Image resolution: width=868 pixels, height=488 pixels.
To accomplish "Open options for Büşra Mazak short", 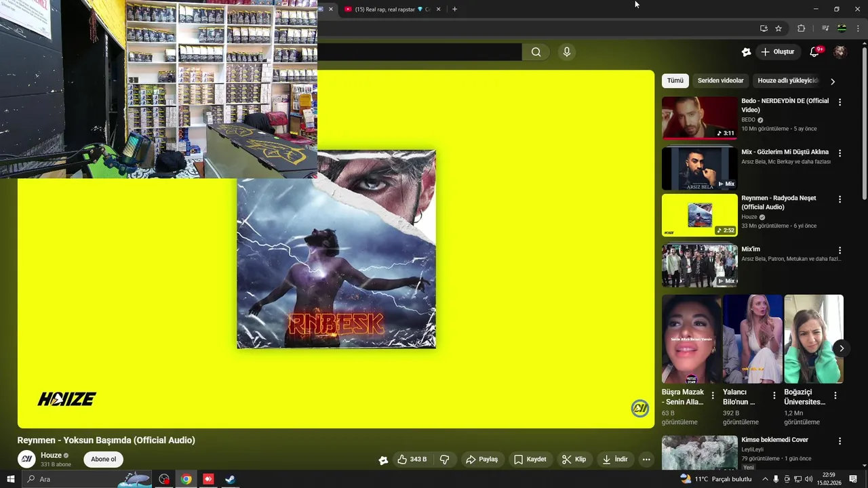I will click(x=713, y=396).
